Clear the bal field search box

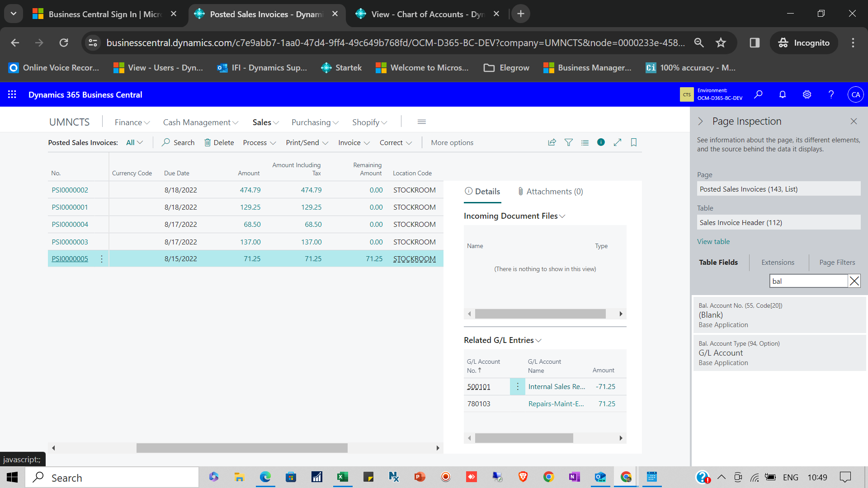[854, 281]
